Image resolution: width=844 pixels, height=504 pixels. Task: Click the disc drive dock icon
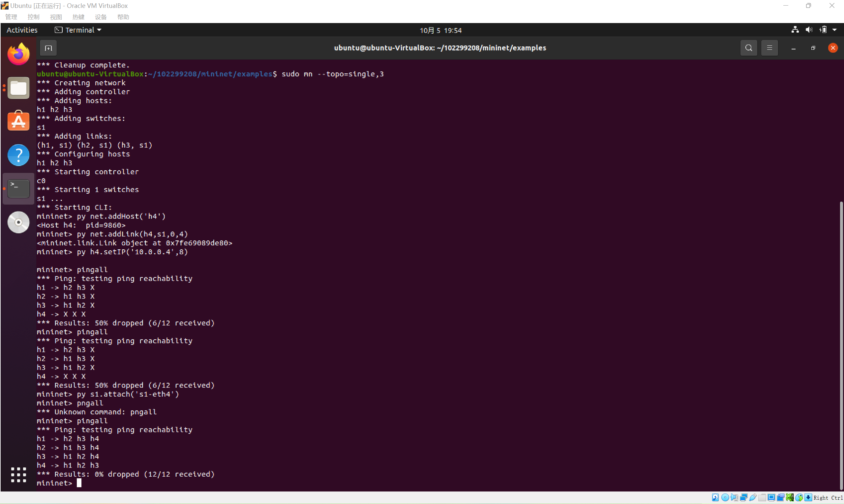pyautogui.click(x=18, y=222)
